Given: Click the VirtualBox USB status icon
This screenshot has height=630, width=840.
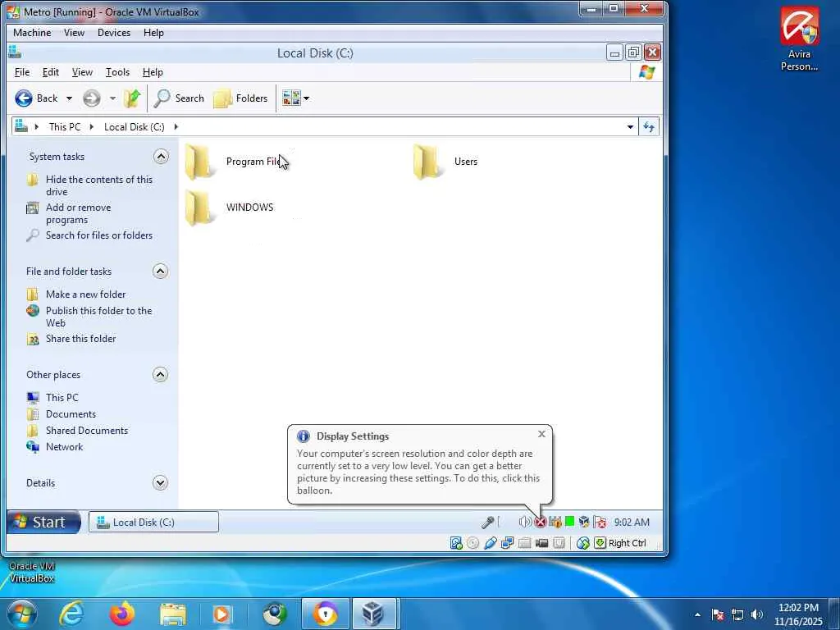Looking at the screenshot, I should coord(490,543).
